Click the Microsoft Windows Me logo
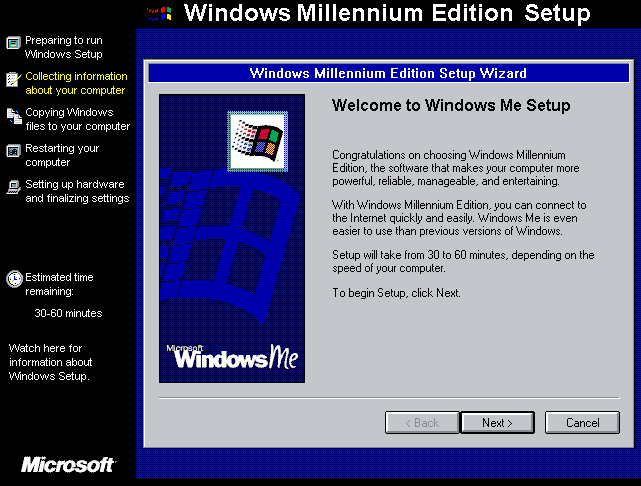This screenshot has width=641, height=486. click(232, 356)
